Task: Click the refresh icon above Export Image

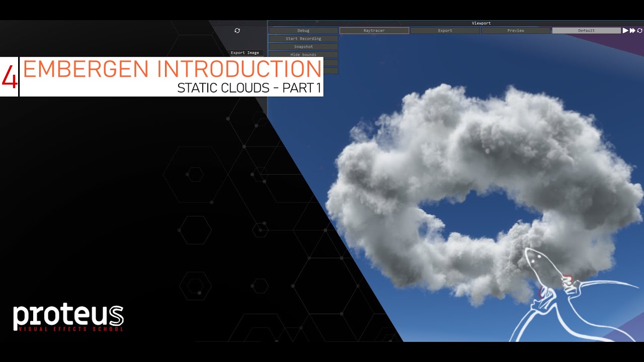Action: pyautogui.click(x=237, y=31)
